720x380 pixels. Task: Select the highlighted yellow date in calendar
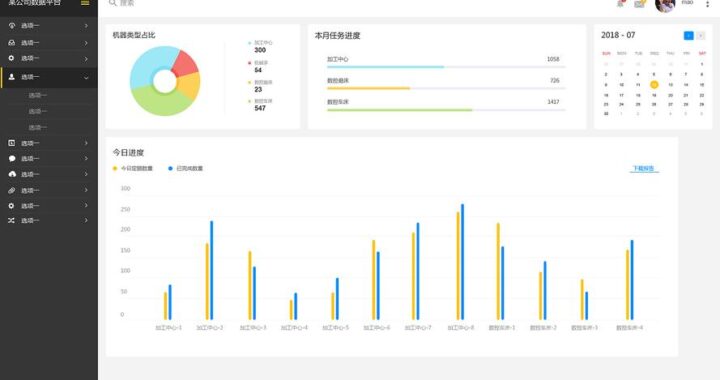(654, 84)
